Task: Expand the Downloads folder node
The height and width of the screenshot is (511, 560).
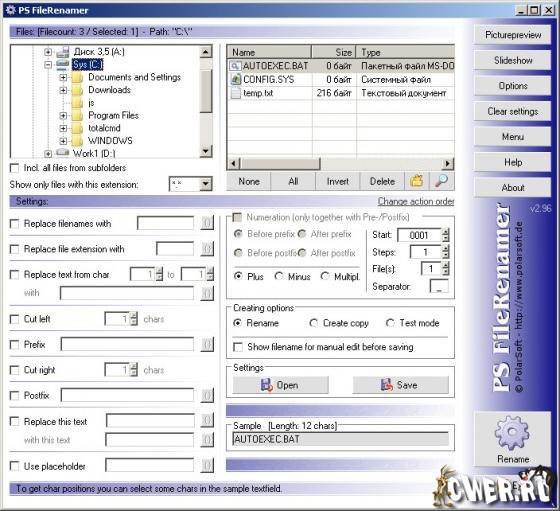Action: 63,90
